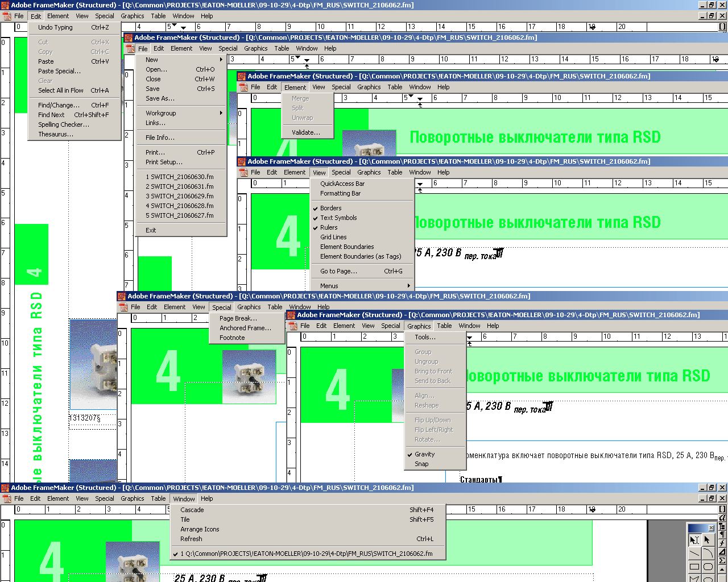Open recent file SWITCH_21060630.fm
The width and height of the screenshot is (728, 582).
point(181,177)
